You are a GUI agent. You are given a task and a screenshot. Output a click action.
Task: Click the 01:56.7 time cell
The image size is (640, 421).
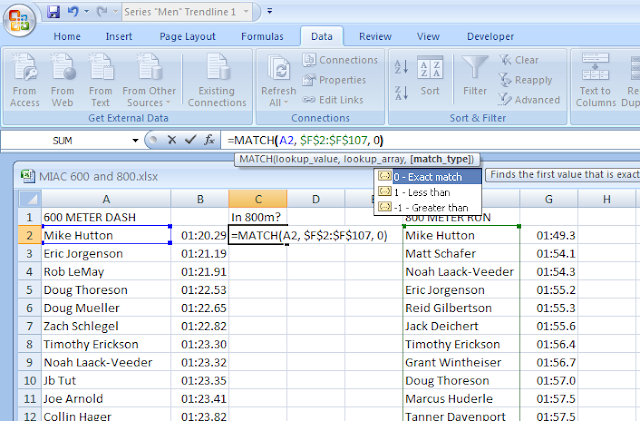[x=549, y=362]
